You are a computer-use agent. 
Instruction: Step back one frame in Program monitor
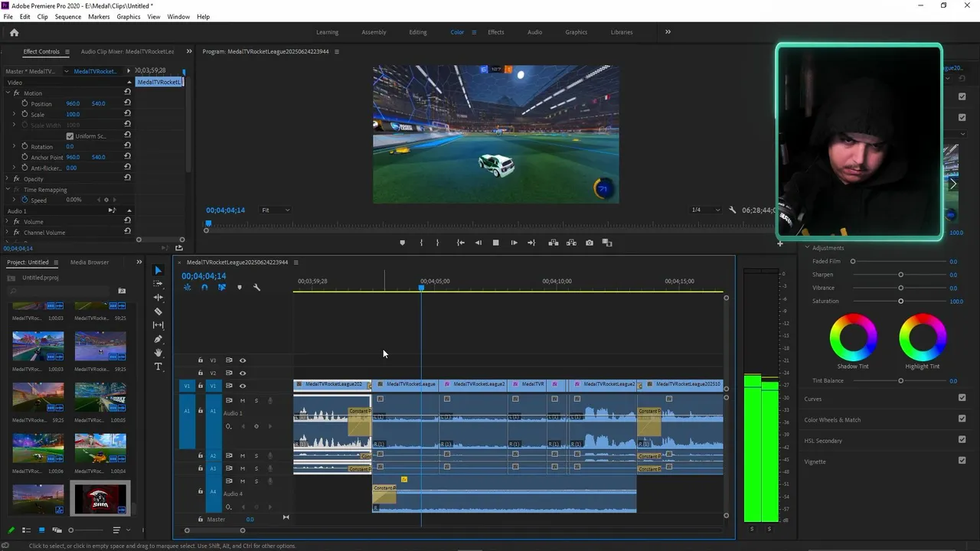coord(479,243)
